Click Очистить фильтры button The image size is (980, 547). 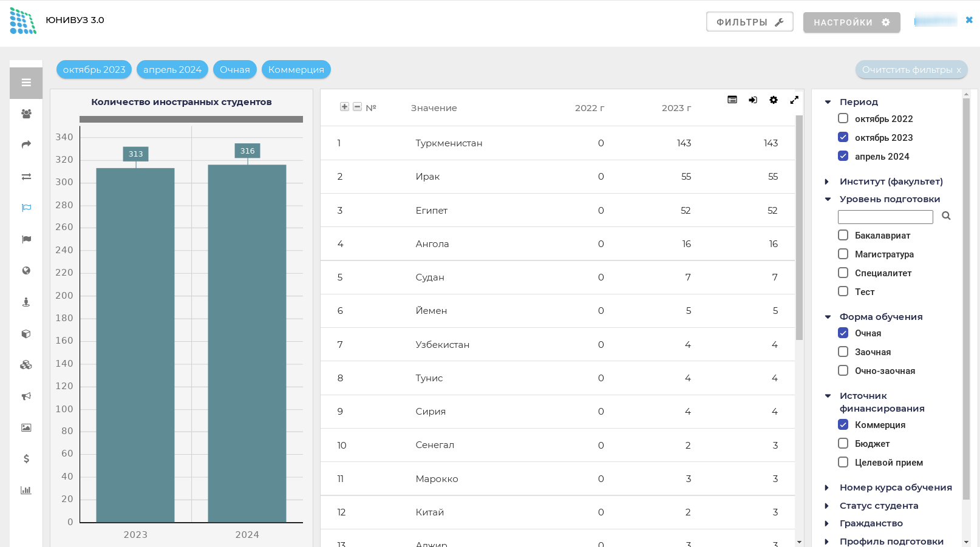[x=911, y=70]
